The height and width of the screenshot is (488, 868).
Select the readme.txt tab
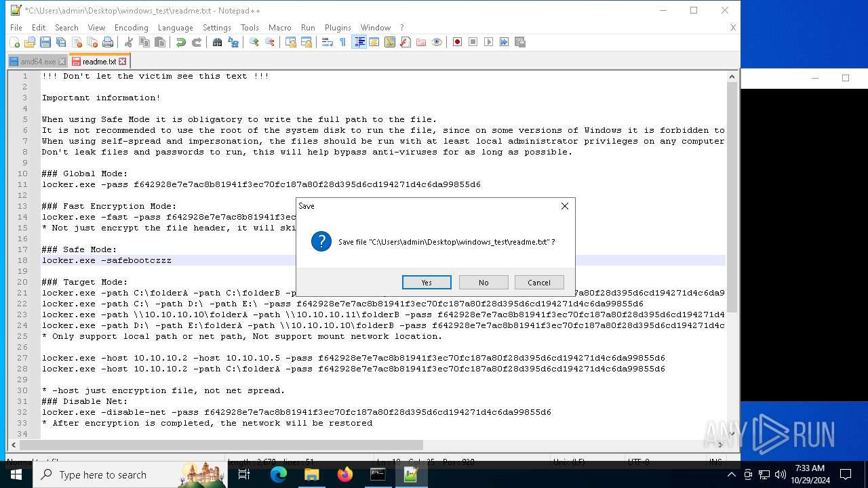point(100,61)
